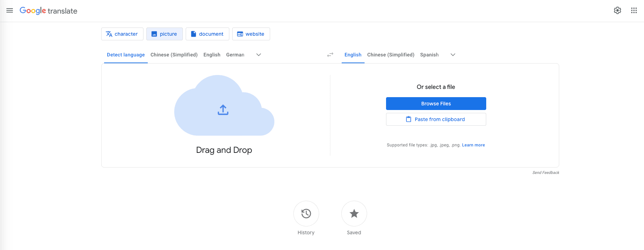Open Saved translations star

point(354,214)
